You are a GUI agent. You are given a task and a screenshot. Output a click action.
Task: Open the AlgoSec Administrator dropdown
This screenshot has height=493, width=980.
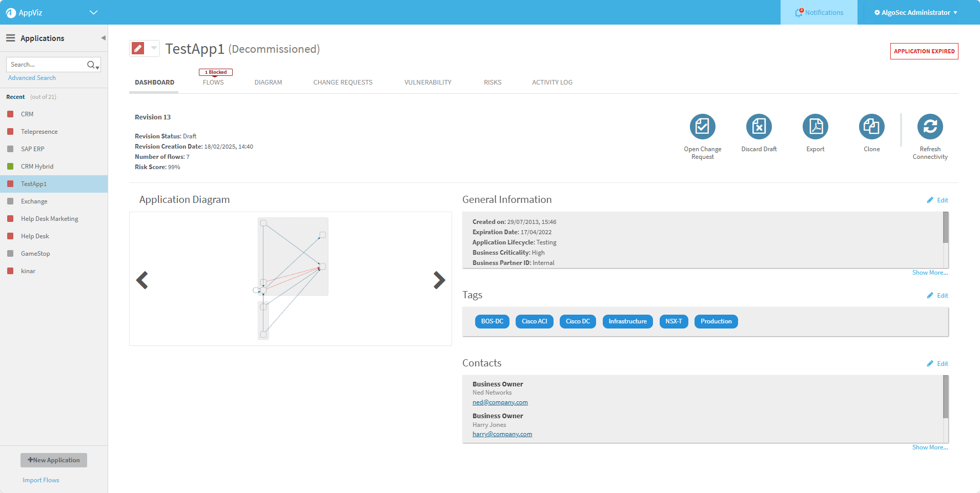tap(915, 12)
